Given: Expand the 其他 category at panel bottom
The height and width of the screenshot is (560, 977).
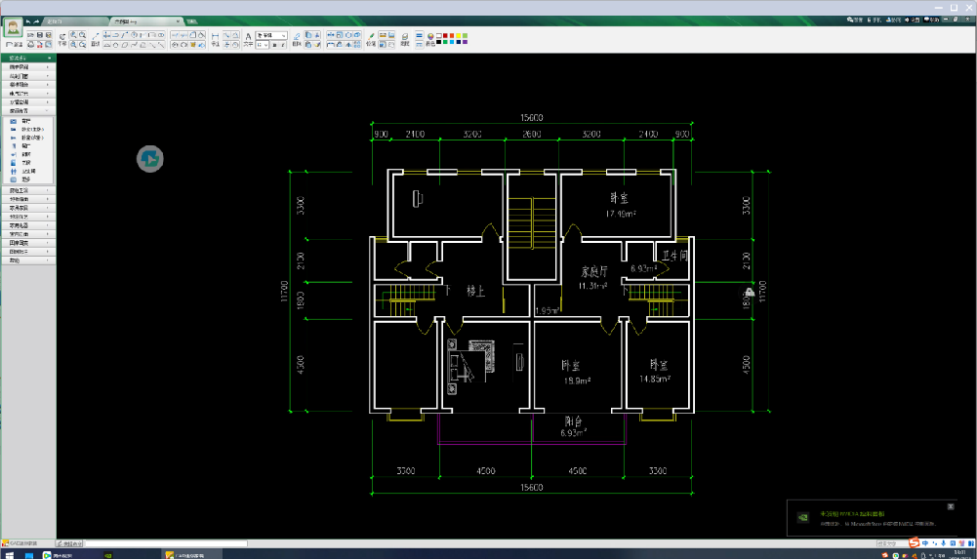Looking at the screenshot, I should point(28,260).
